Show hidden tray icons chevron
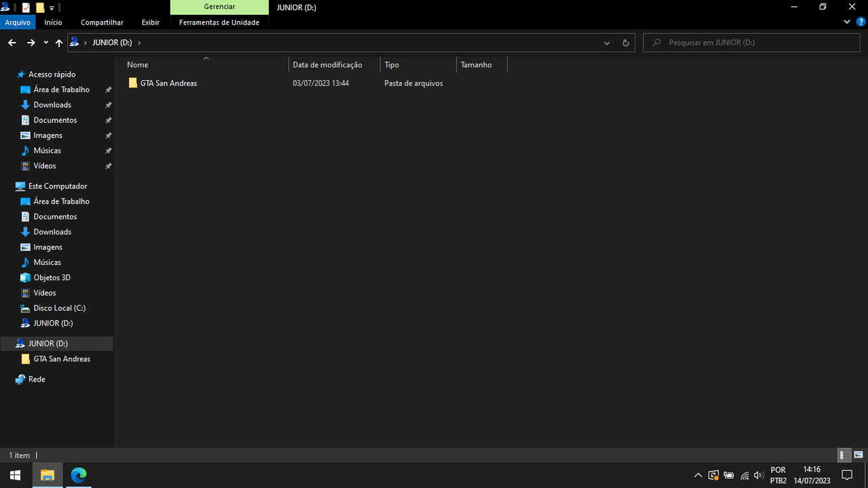Viewport: 868px width, 488px height. [698, 475]
